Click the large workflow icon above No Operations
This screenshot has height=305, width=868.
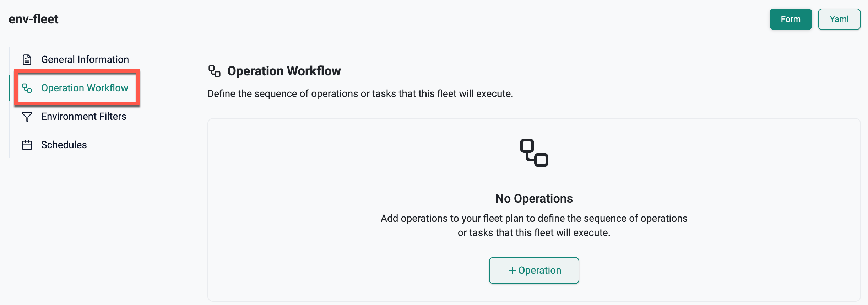coord(534,153)
